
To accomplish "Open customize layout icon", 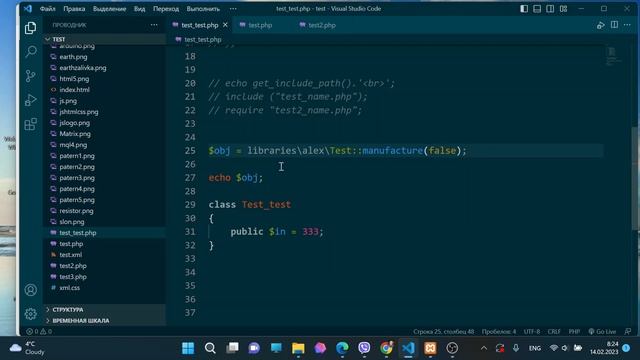I will pyautogui.click(x=563, y=9).
